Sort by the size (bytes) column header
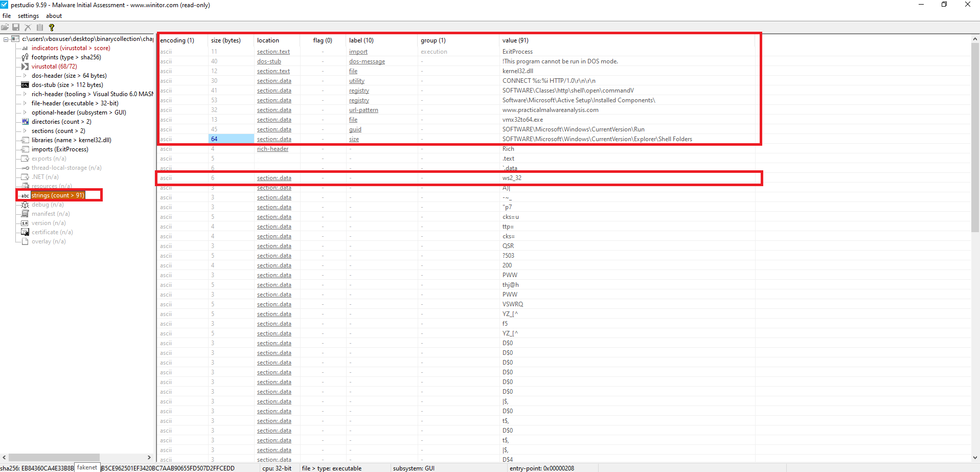This screenshot has width=980, height=472. click(x=225, y=40)
